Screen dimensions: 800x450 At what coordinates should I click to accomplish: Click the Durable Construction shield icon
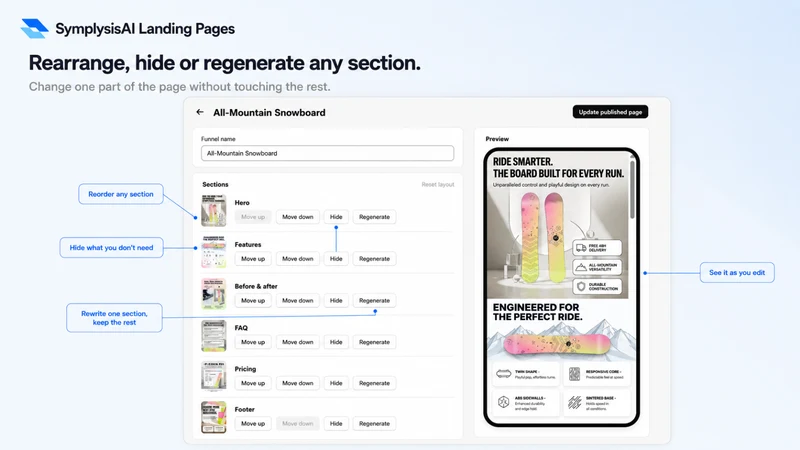tap(581, 287)
